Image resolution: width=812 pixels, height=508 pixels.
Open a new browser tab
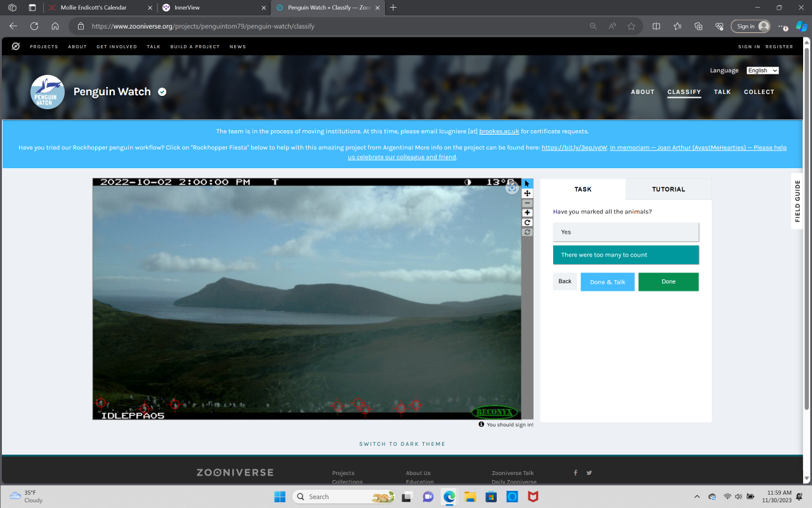pyautogui.click(x=393, y=8)
